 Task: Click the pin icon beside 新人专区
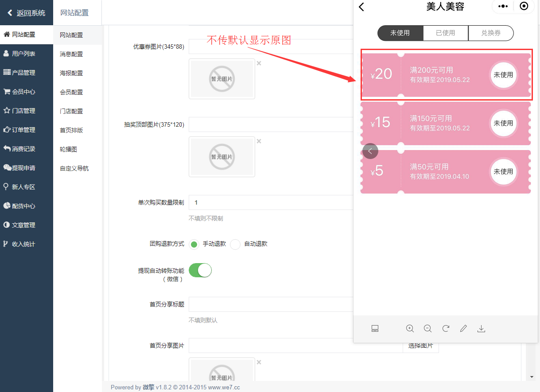(6, 187)
